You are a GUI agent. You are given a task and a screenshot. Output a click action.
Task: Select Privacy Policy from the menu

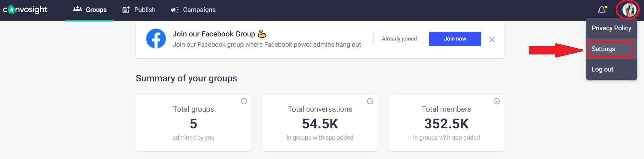click(611, 28)
